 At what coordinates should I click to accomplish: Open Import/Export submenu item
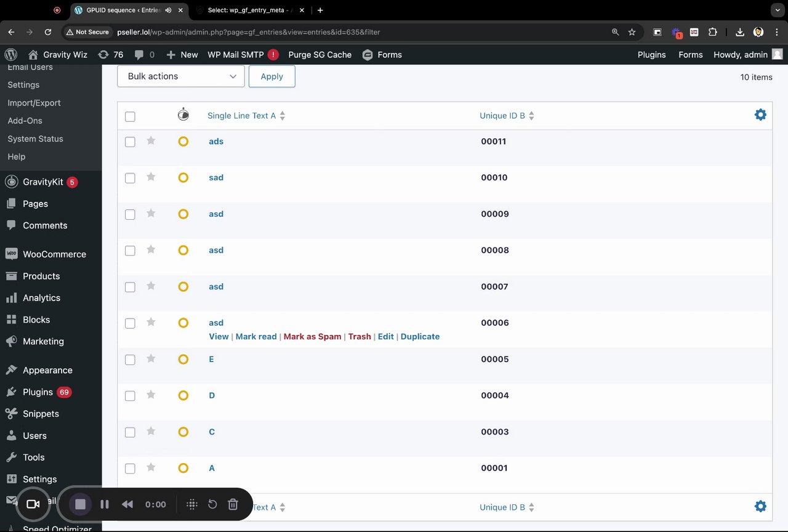pos(34,103)
